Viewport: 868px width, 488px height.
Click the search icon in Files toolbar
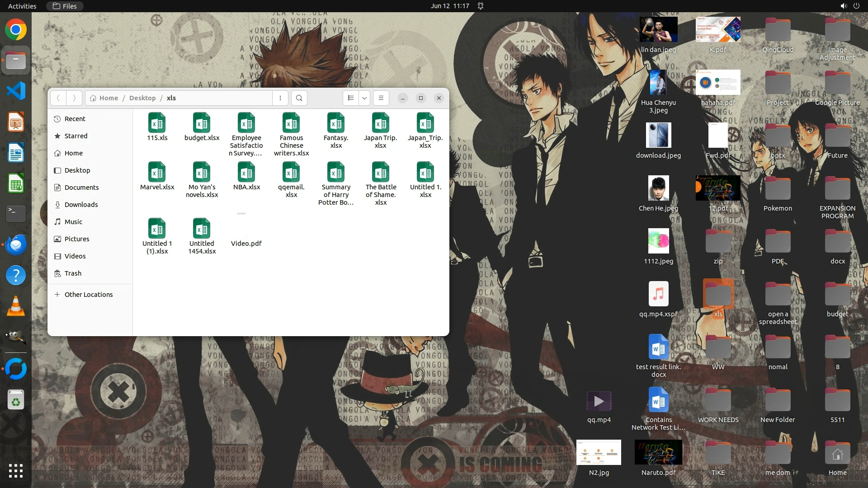click(x=299, y=98)
